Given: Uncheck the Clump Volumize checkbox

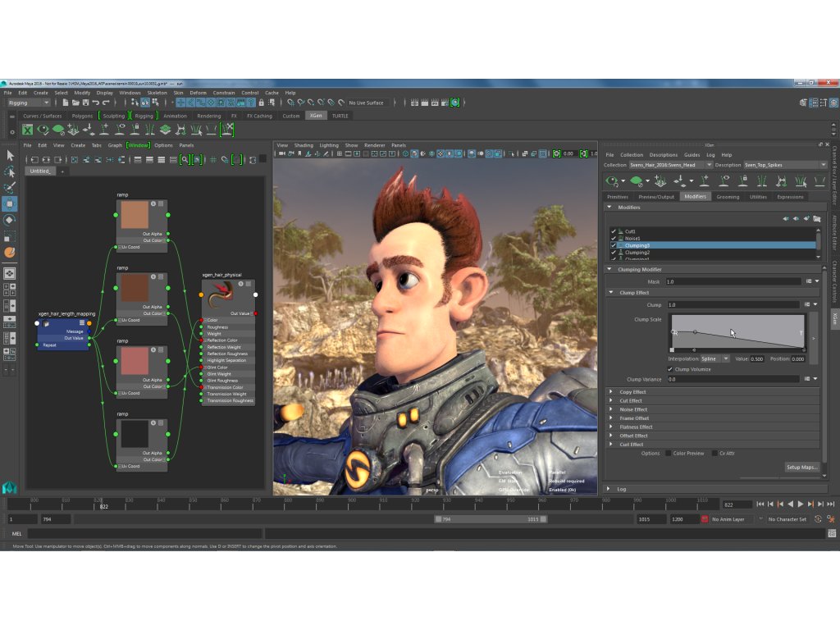Looking at the screenshot, I should [670, 369].
